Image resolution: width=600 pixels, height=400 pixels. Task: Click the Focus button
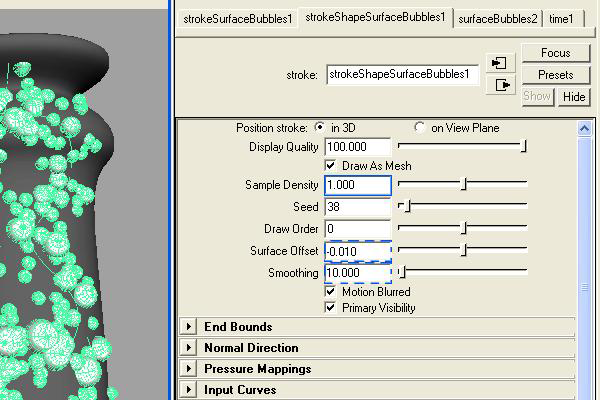tap(556, 53)
